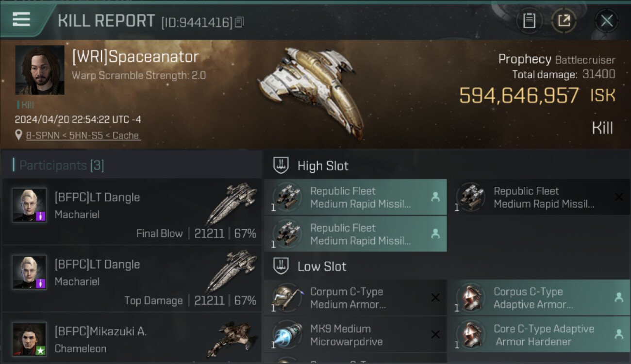Select the Corpum C-Type Medium Armor module
This screenshot has width=631, height=364.
pyautogui.click(x=354, y=298)
